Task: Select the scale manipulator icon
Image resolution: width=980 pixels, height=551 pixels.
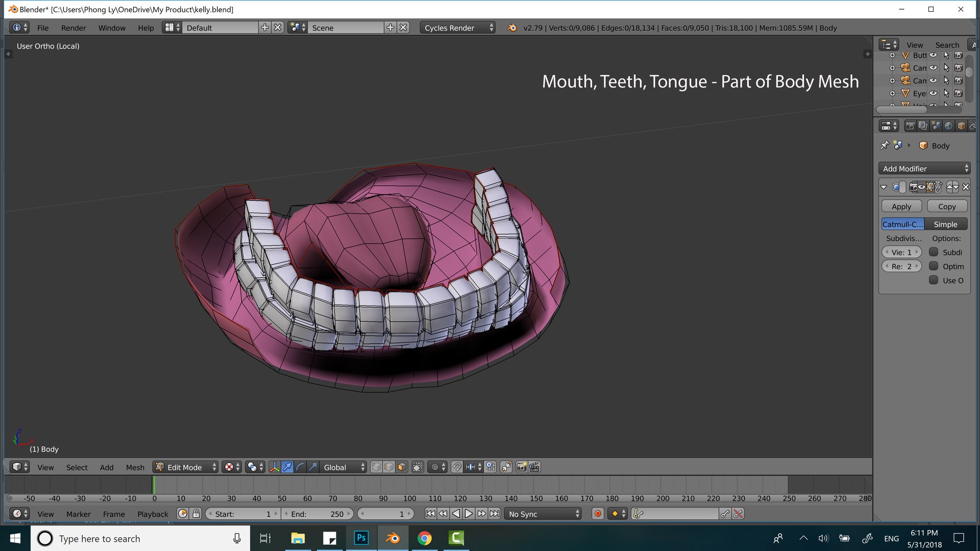Action: pos(313,467)
